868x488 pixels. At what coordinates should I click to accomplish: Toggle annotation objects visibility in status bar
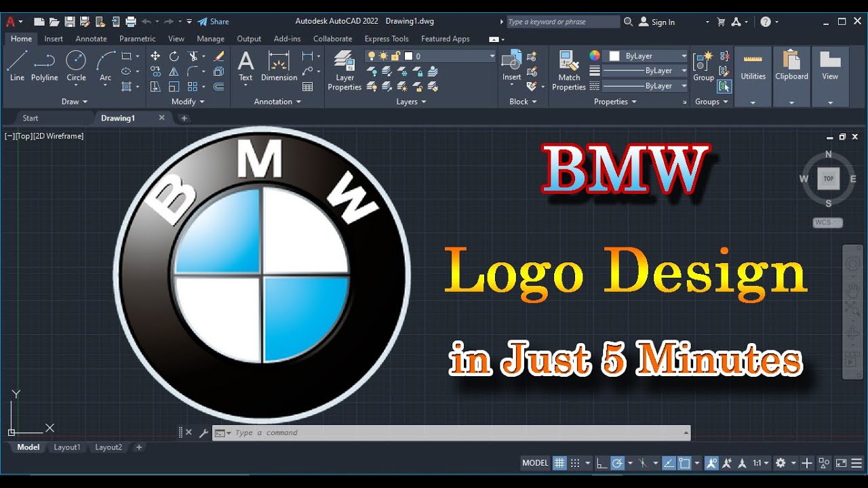(x=711, y=463)
